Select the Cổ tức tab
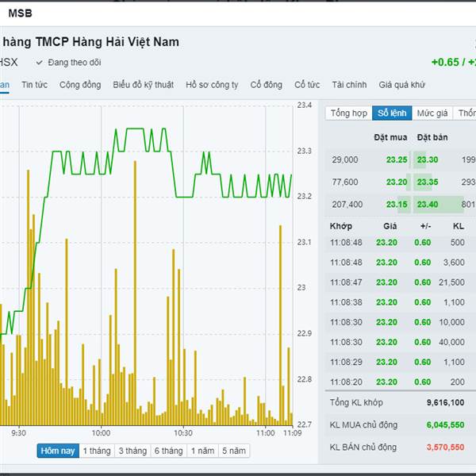Screen dimensions: 476x476 click(307, 85)
